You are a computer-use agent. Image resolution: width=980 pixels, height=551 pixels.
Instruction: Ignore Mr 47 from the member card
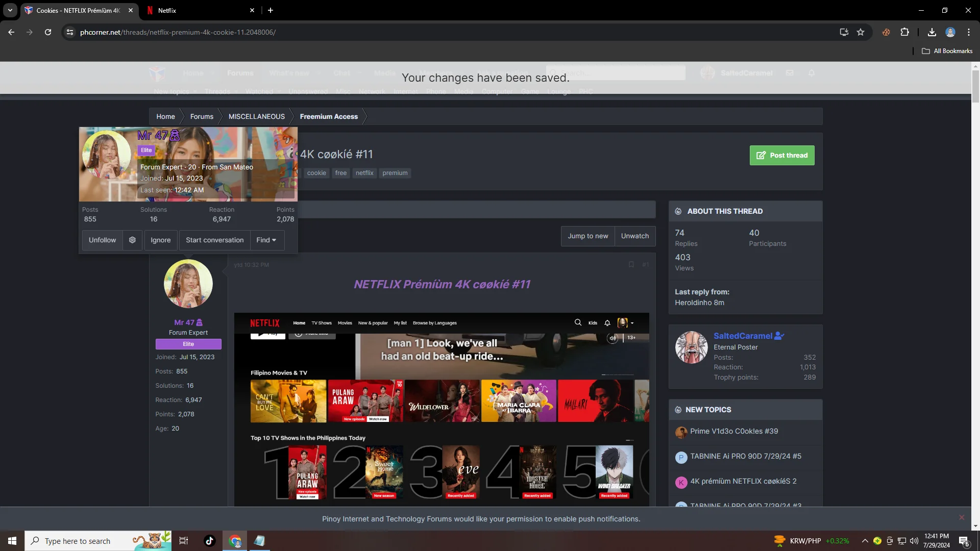[x=161, y=240]
